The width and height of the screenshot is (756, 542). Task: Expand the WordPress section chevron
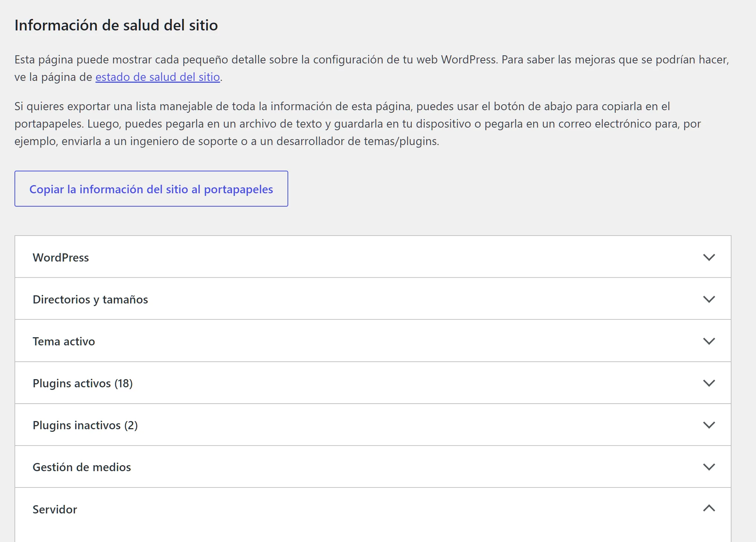pos(709,257)
